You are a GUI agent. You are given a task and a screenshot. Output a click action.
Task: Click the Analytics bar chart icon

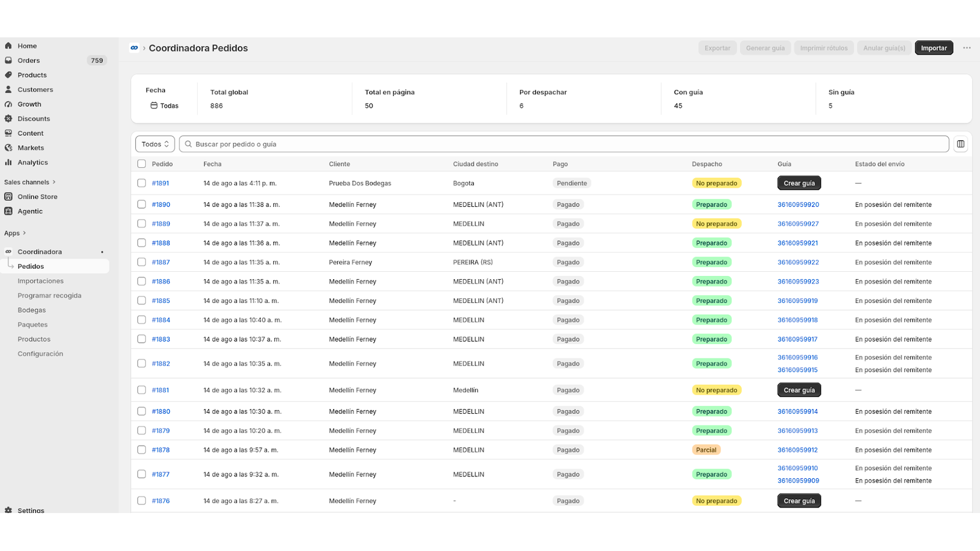(9, 162)
